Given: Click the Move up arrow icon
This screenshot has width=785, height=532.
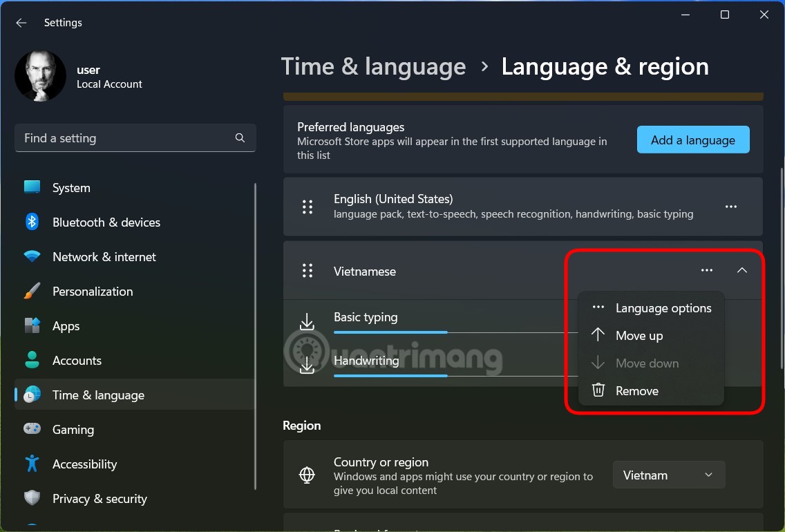Looking at the screenshot, I should click(597, 335).
